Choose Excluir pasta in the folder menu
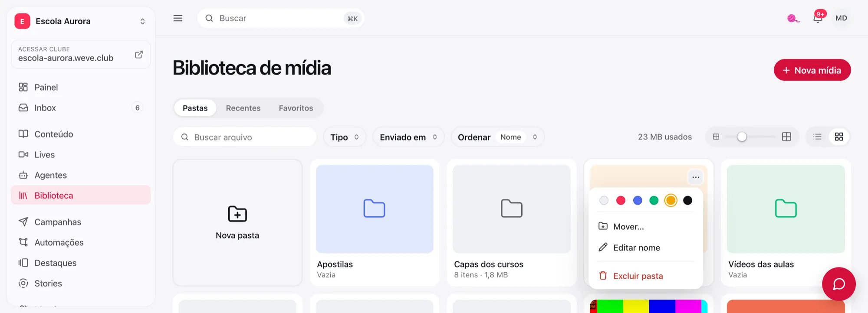This screenshot has width=868, height=313. pos(646,276)
